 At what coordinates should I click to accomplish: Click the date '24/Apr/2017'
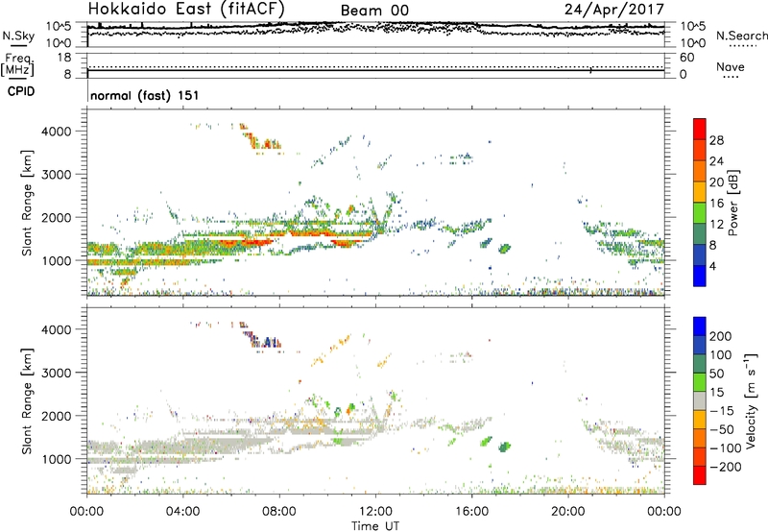[x=614, y=10]
